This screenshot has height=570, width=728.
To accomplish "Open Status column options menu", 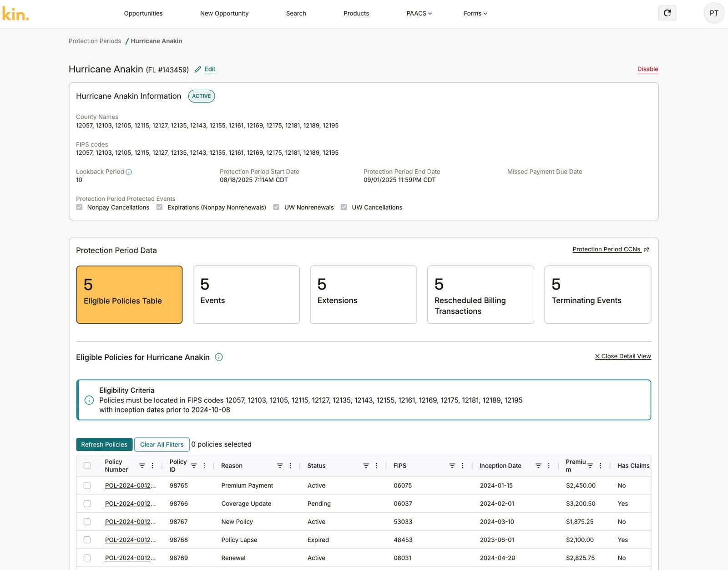I will pos(376,466).
